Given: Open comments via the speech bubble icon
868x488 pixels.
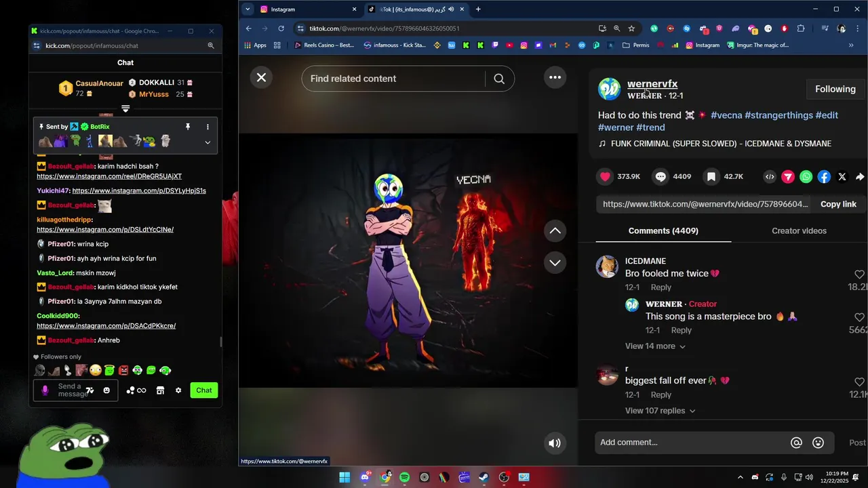Looking at the screenshot, I should [660, 176].
